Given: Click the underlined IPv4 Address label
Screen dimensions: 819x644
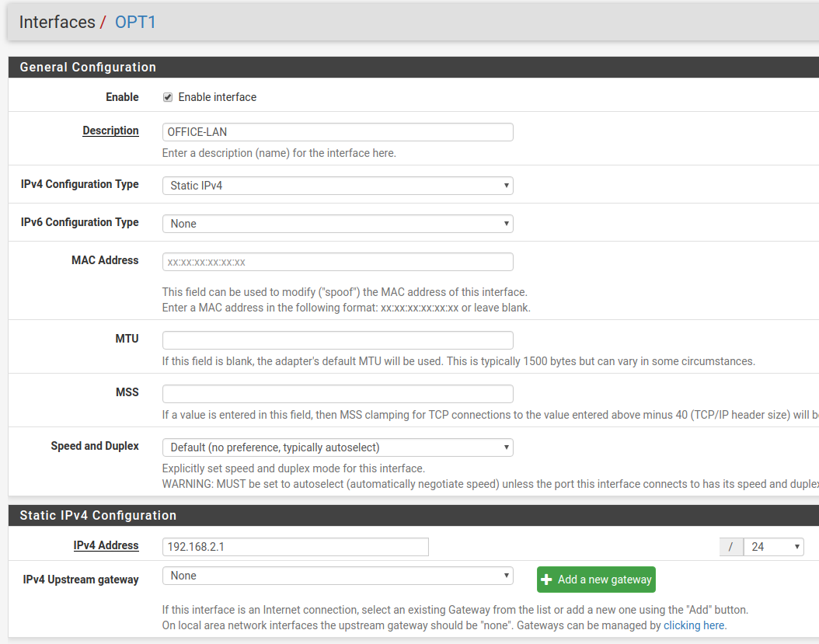Looking at the screenshot, I should (x=106, y=545).
